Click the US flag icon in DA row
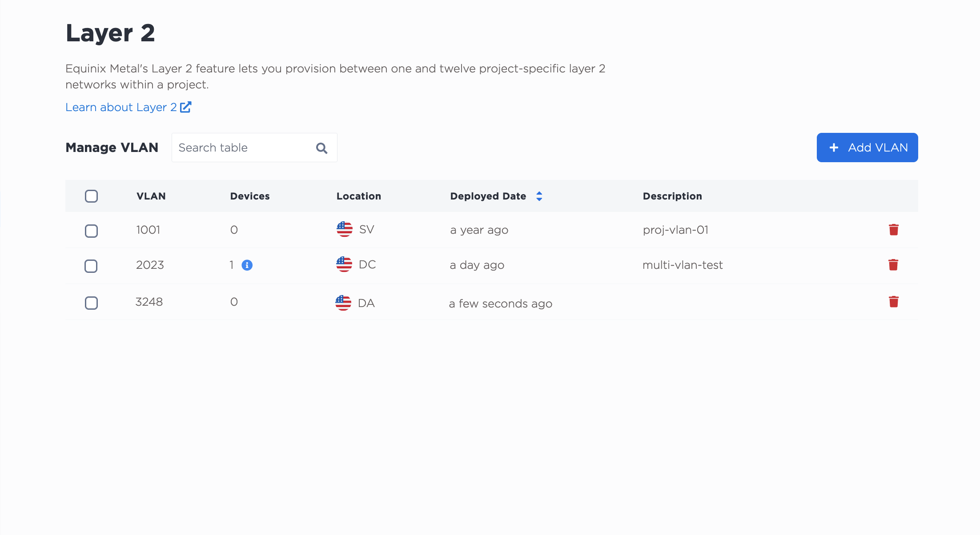This screenshot has height=535, width=980. [343, 303]
